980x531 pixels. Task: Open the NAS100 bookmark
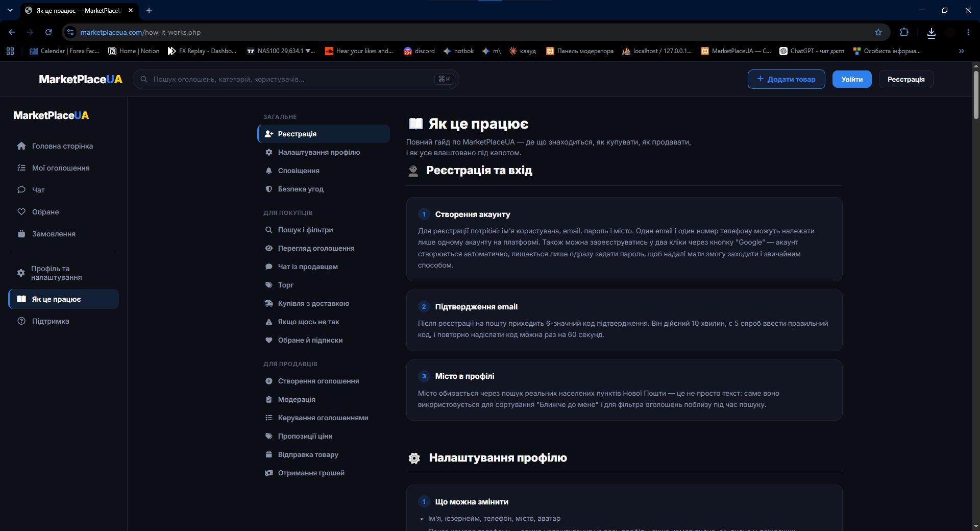click(x=281, y=51)
